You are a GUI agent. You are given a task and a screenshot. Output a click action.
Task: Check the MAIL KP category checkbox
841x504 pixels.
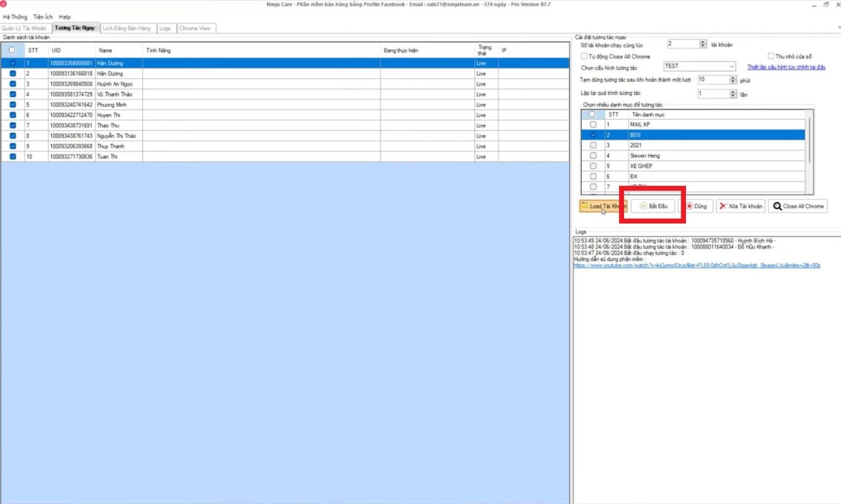pyautogui.click(x=593, y=124)
